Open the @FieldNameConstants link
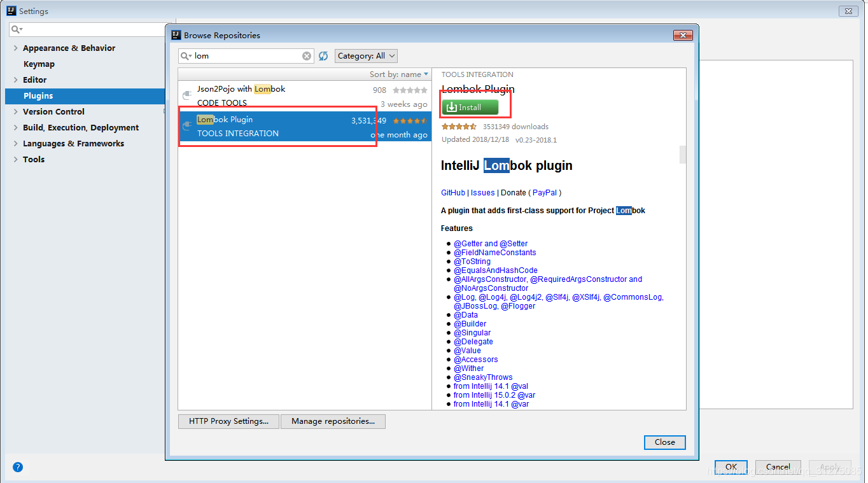The height and width of the screenshot is (483, 868). pos(495,253)
